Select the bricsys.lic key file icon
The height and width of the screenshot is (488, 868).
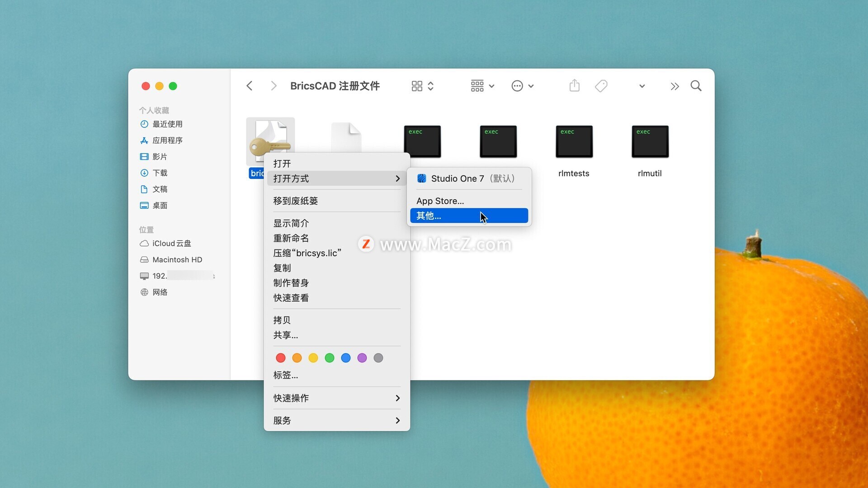pos(270,142)
